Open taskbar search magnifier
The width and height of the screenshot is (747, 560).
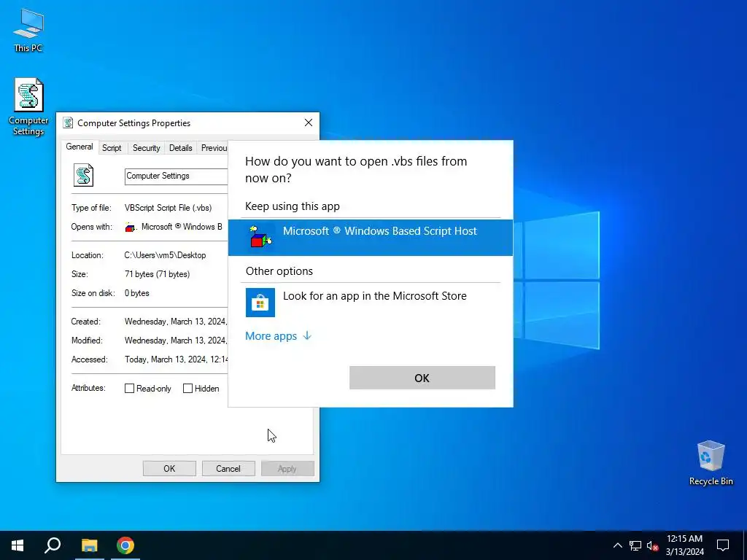(x=53, y=545)
